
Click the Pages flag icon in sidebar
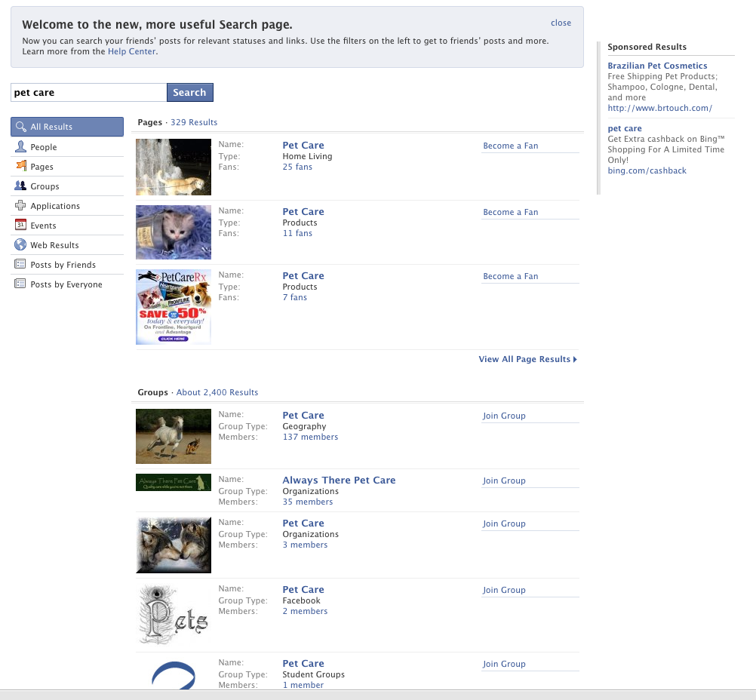pyautogui.click(x=20, y=166)
